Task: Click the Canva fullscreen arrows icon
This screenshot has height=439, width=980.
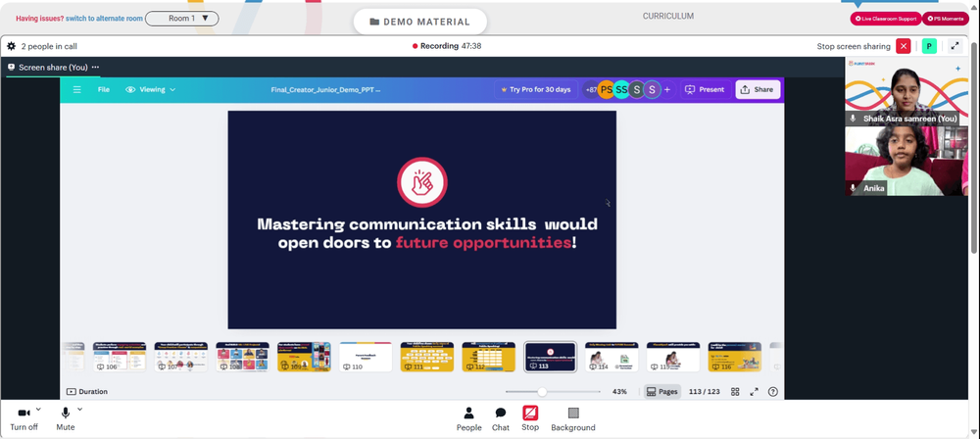Action: pyautogui.click(x=754, y=391)
